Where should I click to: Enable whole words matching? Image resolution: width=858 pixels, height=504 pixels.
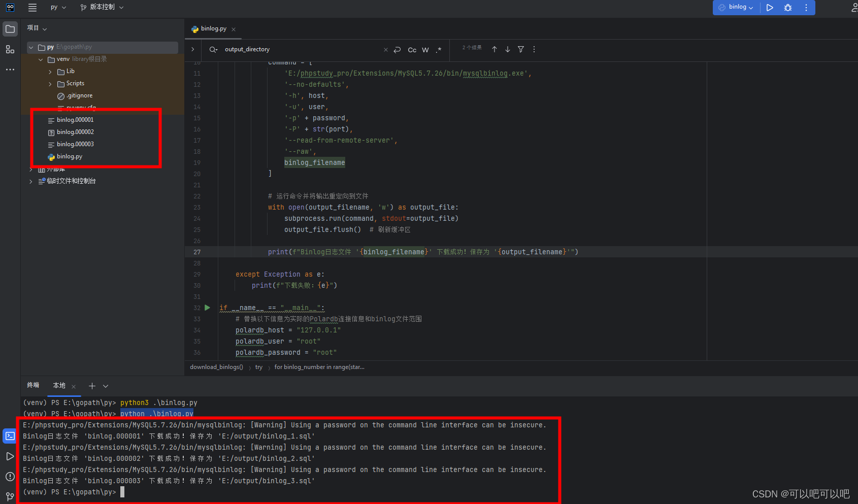coord(425,50)
